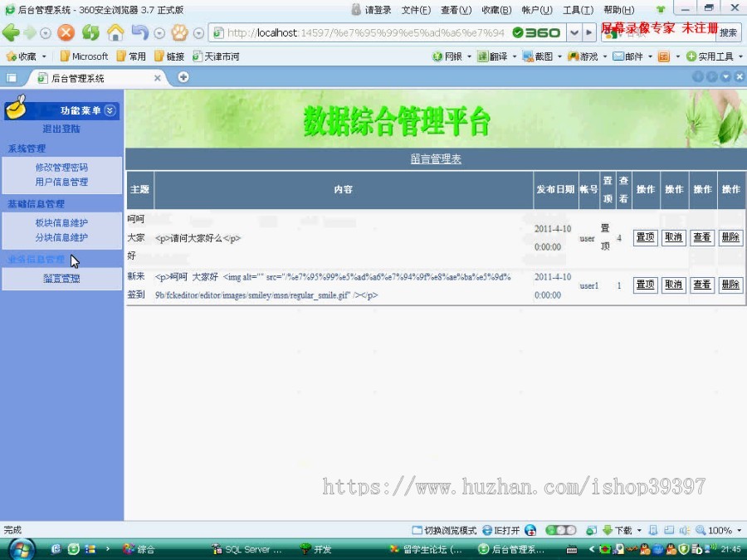Click the 实用工具 utilities icon
This screenshot has height=560, width=747.
point(710,56)
